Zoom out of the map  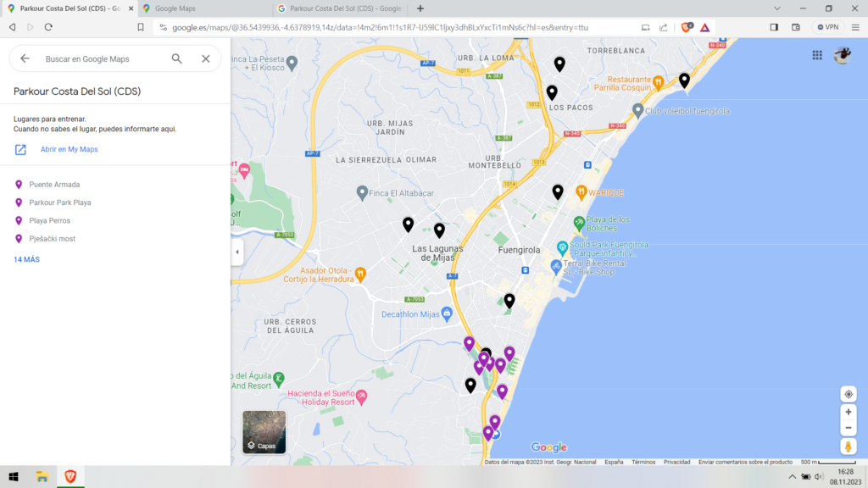click(x=849, y=428)
